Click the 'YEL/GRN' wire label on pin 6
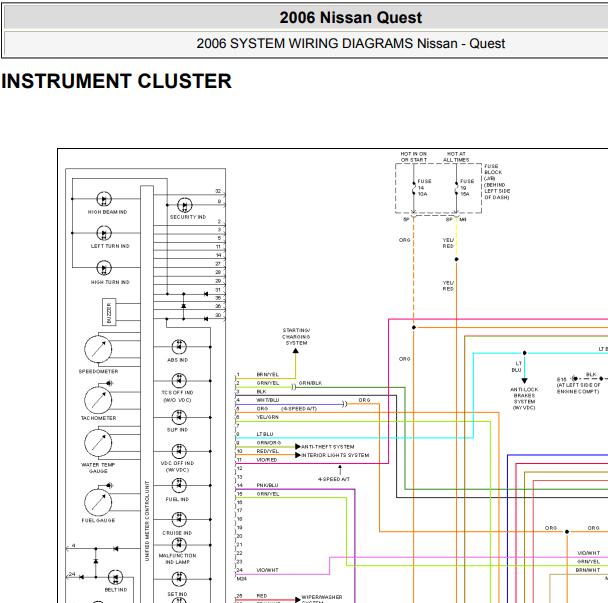 pyautogui.click(x=268, y=417)
